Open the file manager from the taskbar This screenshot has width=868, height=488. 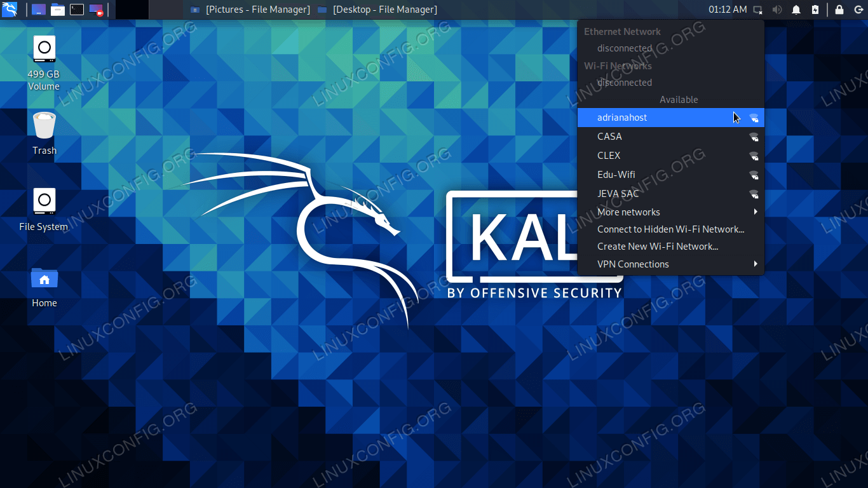58,10
